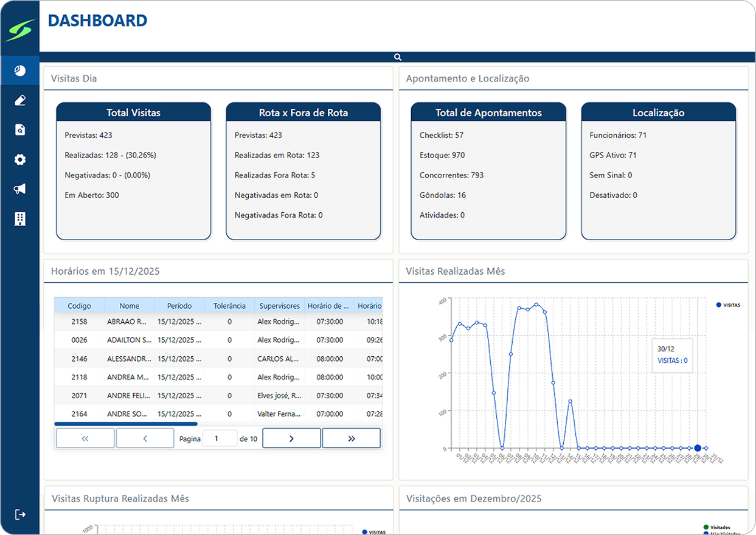Go to previous page of Horários table
Screen dimensions: 756x535
[145, 438]
